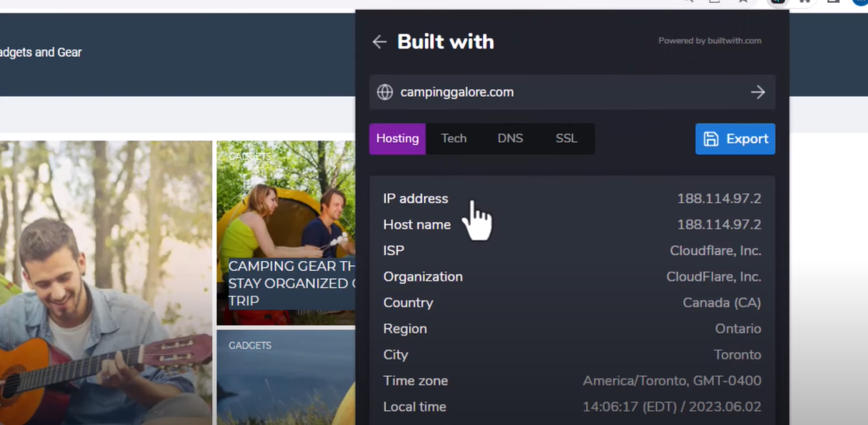868x425 pixels.
Task: Select the Region value Ontario
Action: [738, 329]
